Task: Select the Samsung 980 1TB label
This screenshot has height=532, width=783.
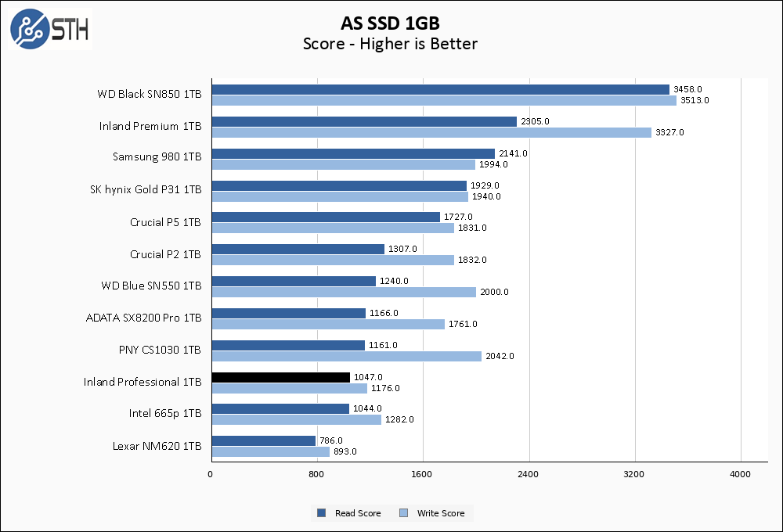Action: pos(157,156)
